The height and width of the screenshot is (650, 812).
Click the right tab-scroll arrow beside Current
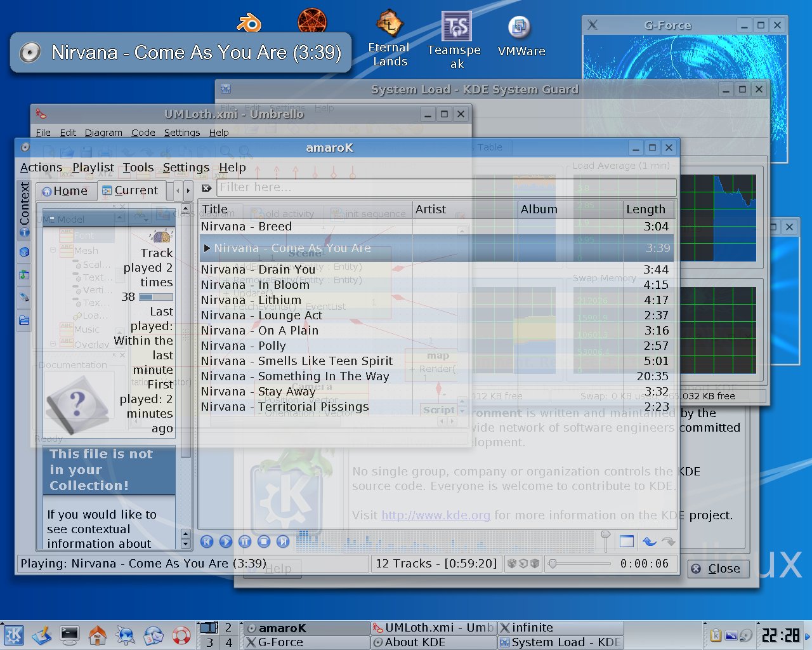point(188,190)
